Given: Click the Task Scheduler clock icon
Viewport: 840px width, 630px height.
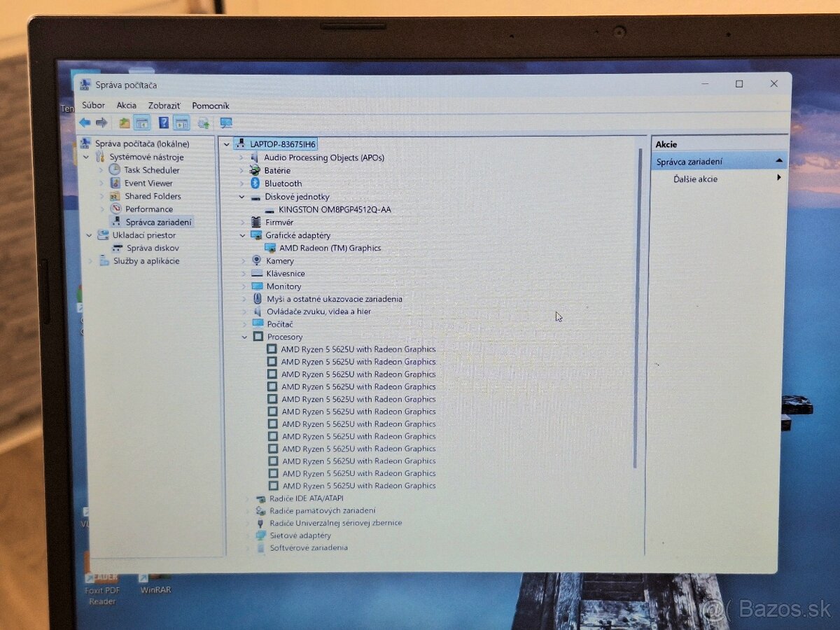Looking at the screenshot, I should pyautogui.click(x=115, y=169).
